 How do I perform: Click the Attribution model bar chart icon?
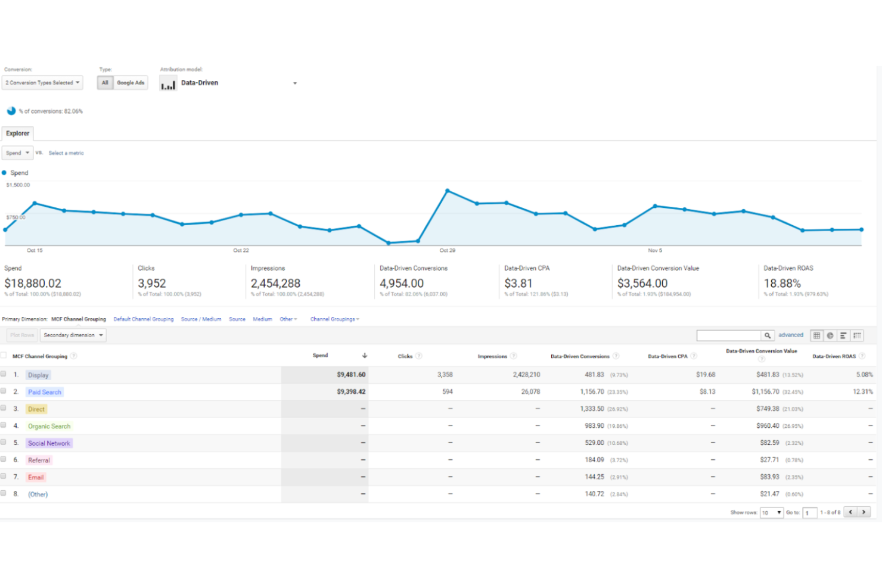[168, 83]
